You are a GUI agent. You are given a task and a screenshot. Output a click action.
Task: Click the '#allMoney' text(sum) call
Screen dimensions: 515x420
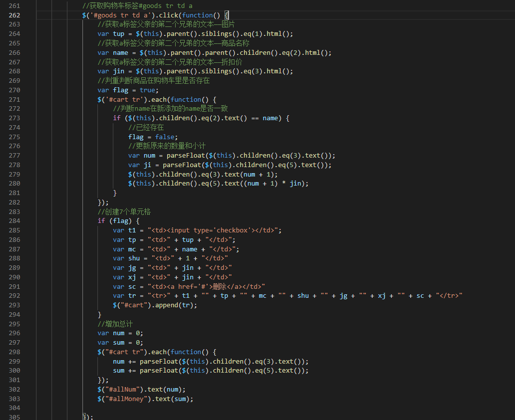click(x=146, y=399)
